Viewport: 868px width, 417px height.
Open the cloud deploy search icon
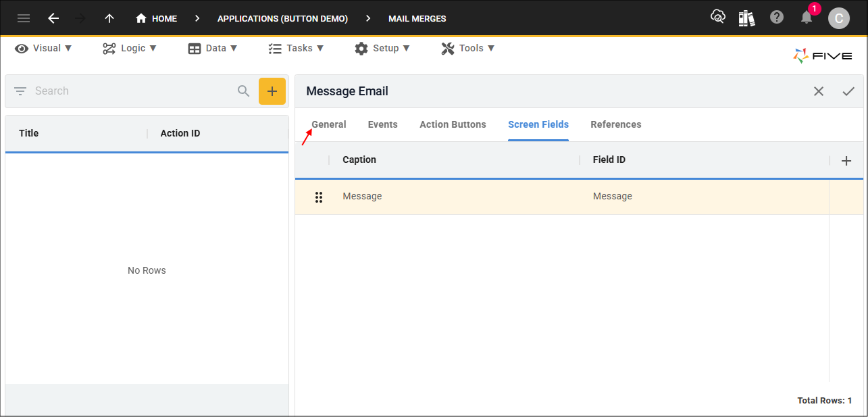718,17
